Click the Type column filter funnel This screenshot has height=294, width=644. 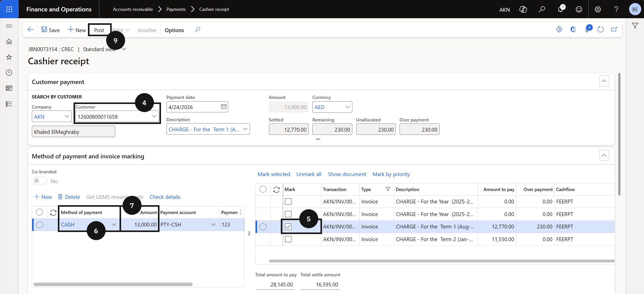click(388, 189)
